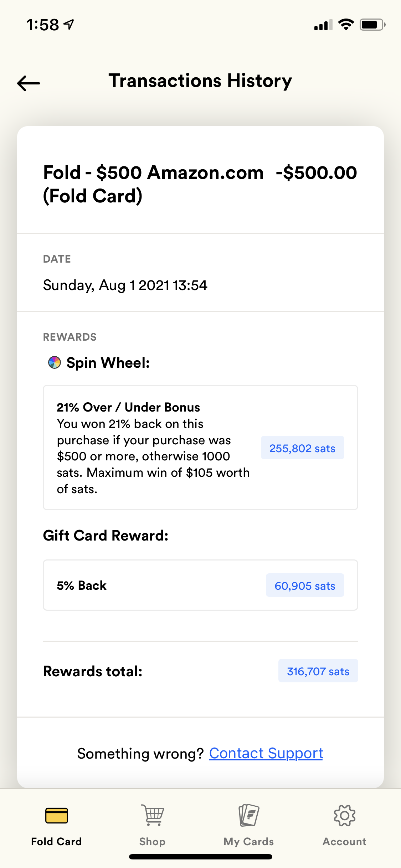Tap the Spin Wheel color icon

55,363
